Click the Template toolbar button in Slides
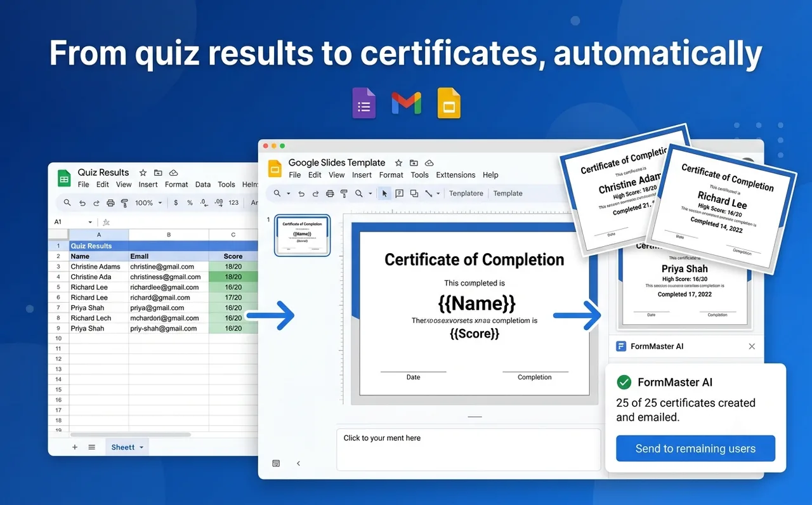Viewport: 812px width, 505px height. tap(508, 193)
